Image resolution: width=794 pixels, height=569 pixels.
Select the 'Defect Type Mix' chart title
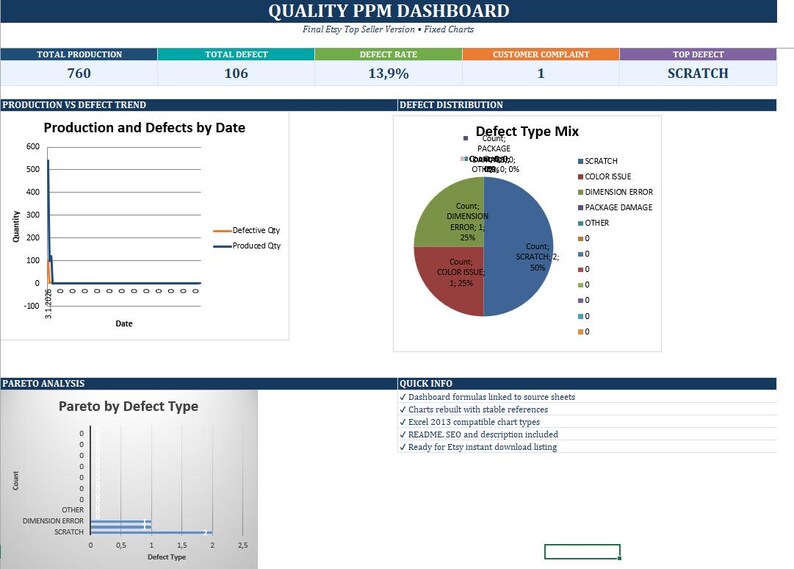coord(527,132)
